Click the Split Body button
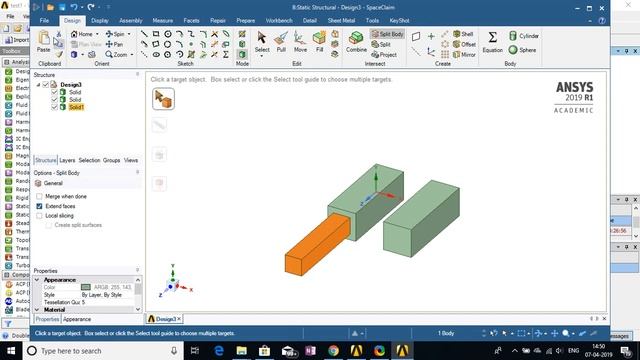640x360 pixels. (387, 34)
